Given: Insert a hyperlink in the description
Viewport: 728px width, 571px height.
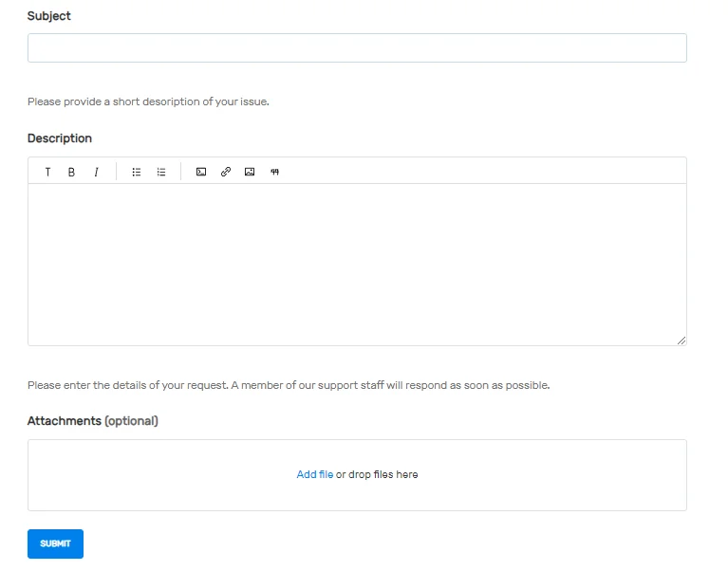Looking at the screenshot, I should click(226, 172).
